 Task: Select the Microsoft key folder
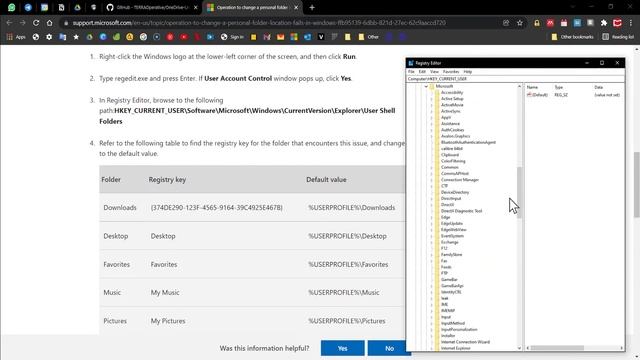(444, 87)
